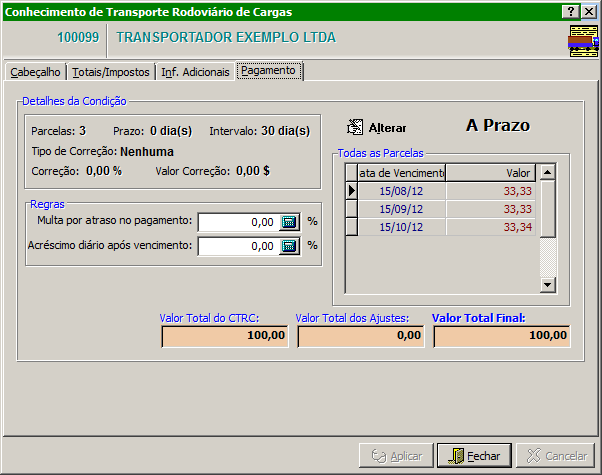Click the Multa por atraso input field
This screenshot has height=475, width=602.
tap(237, 221)
